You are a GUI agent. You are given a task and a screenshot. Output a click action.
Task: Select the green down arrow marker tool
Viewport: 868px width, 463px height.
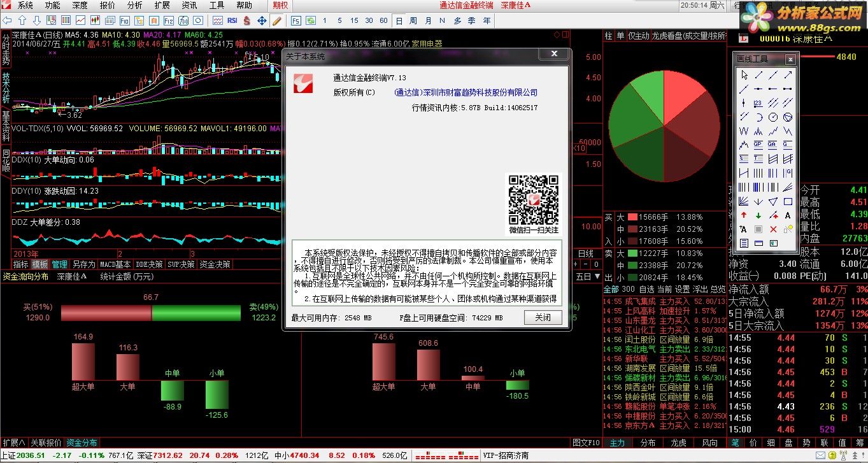pos(758,215)
